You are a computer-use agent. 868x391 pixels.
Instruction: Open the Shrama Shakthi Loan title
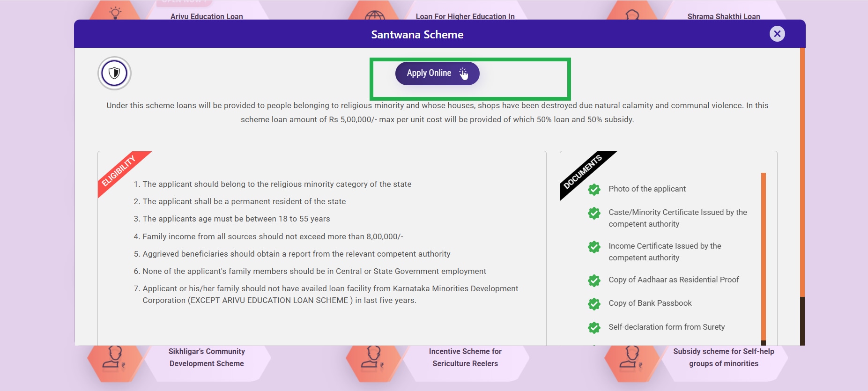tap(723, 16)
